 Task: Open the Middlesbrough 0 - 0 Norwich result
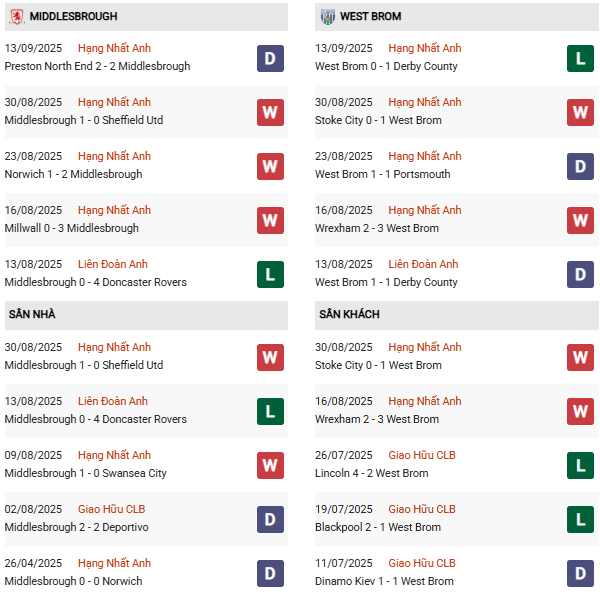point(73,582)
